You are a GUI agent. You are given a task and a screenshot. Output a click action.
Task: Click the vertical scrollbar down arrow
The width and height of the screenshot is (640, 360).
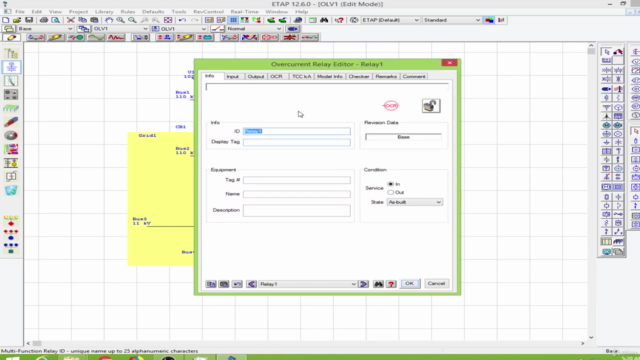pos(591,338)
